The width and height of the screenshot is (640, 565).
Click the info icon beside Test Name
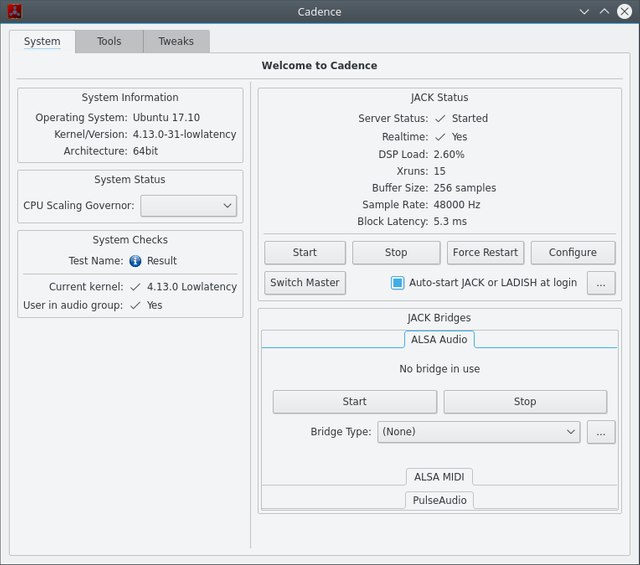[135, 261]
